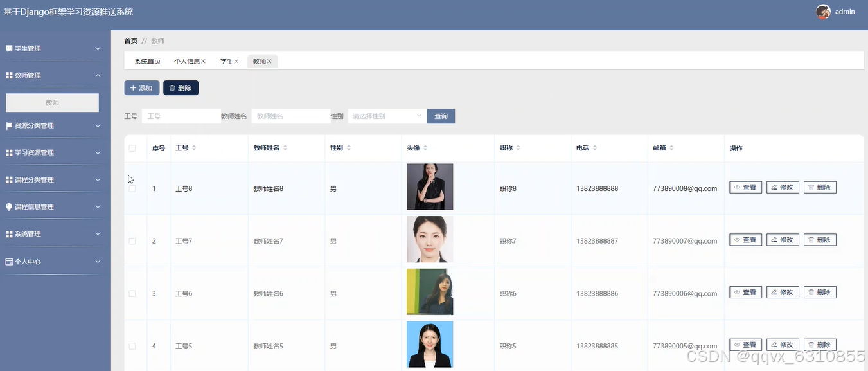868x371 pixels.
Task: Click trash icon on 删除 for 工号6
Action: (811, 292)
